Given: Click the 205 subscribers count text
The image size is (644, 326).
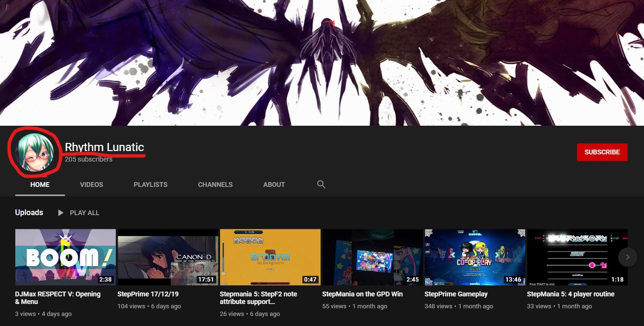Looking at the screenshot, I should click(x=89, y=159).
